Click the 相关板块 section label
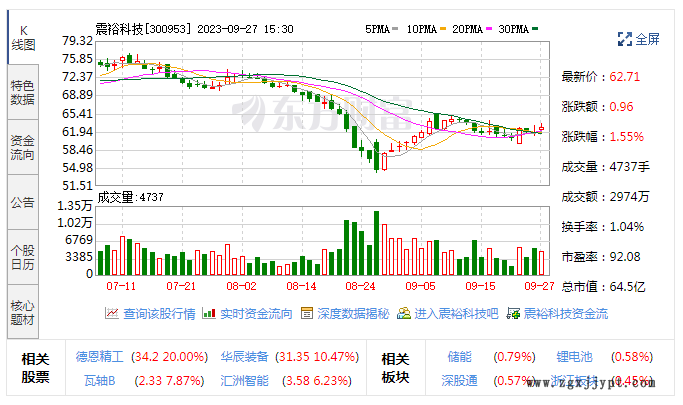 [x=395, y=368]
